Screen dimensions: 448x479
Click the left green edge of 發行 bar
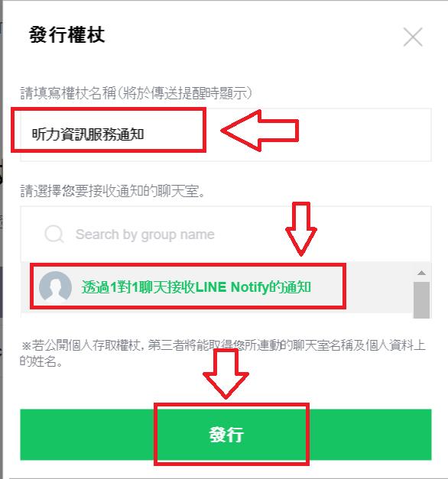pos(87,435)
